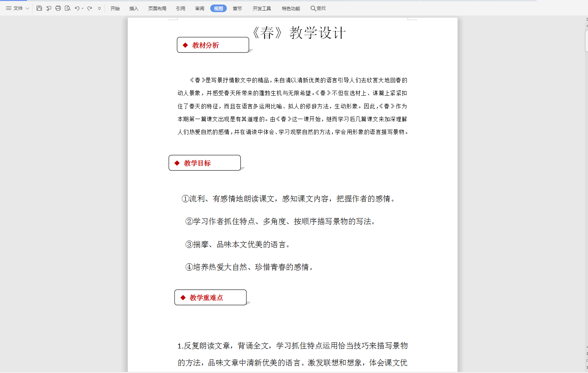Click the line starting 1.反复朗读文章
The image size is (588, 373).
[x=292, y=346]
